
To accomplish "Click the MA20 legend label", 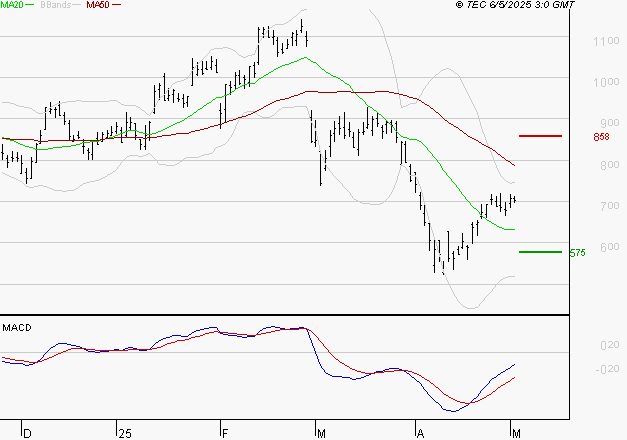I will click(x=11, y=5).
